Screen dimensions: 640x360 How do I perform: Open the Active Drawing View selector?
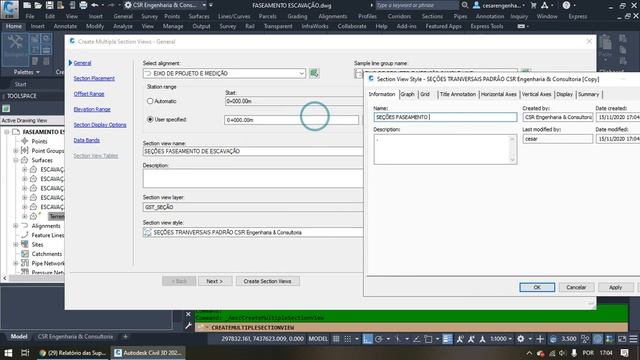pos(32,120)
